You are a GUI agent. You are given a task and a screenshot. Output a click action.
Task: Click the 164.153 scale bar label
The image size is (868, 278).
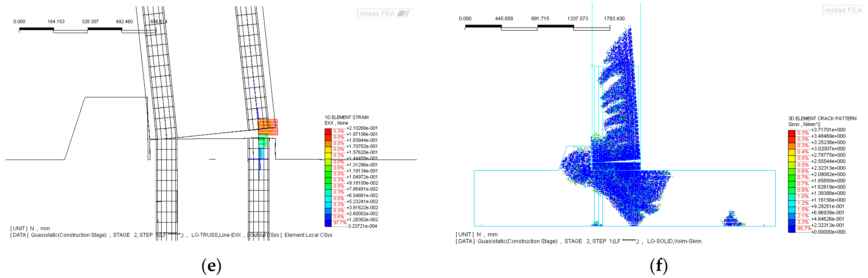tap(56, 22)
